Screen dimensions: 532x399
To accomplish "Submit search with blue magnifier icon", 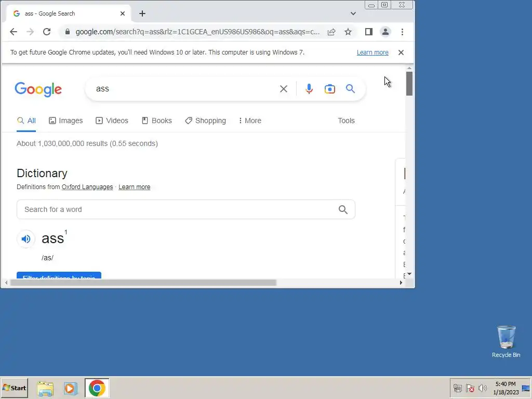I will tap(351, 89).
